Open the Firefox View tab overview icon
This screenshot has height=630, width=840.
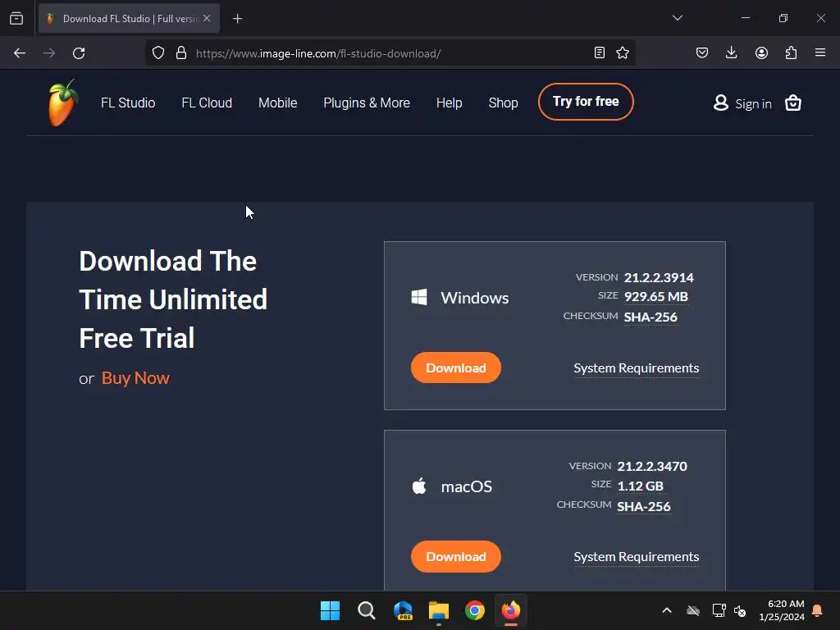16,19
